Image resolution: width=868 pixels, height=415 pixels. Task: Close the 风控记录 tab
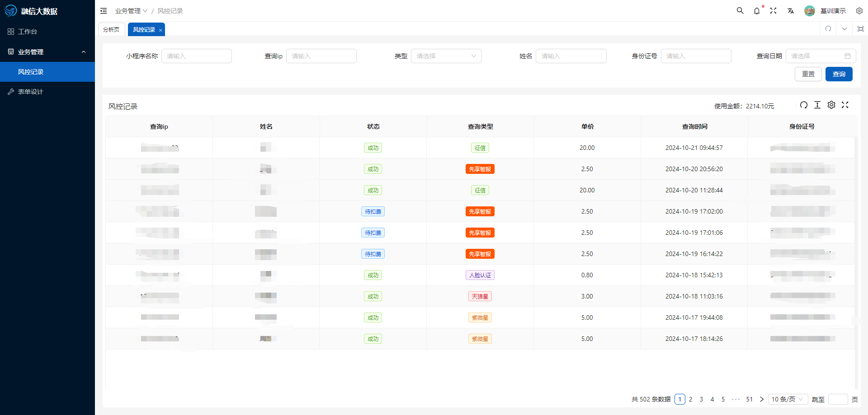click(160, 30)
